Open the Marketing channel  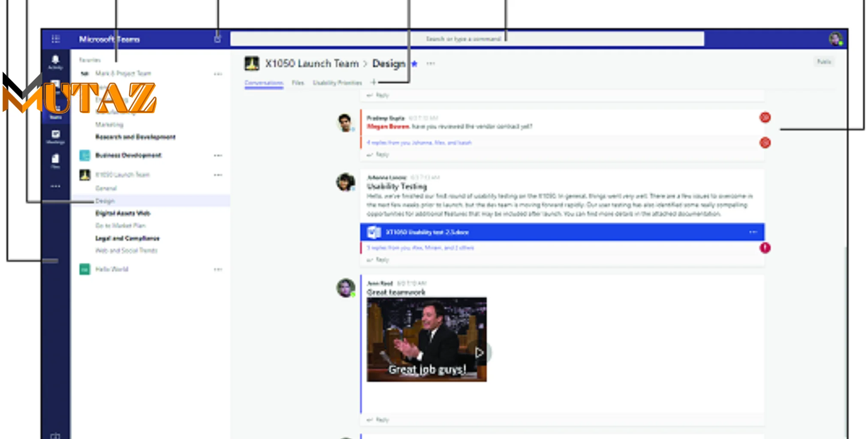pos(109,124)
